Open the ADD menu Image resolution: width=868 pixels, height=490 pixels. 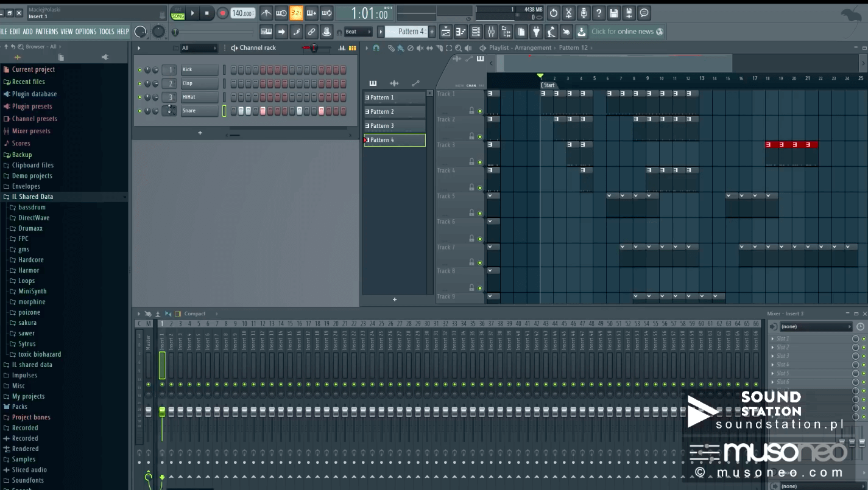[28, 32]
